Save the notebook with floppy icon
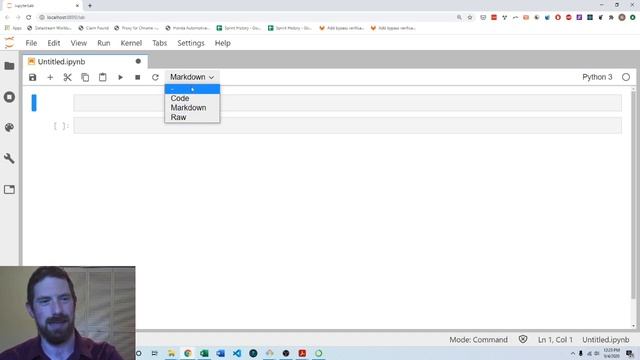The height and width of the screenshot is (360, 640). pos(32,77)
